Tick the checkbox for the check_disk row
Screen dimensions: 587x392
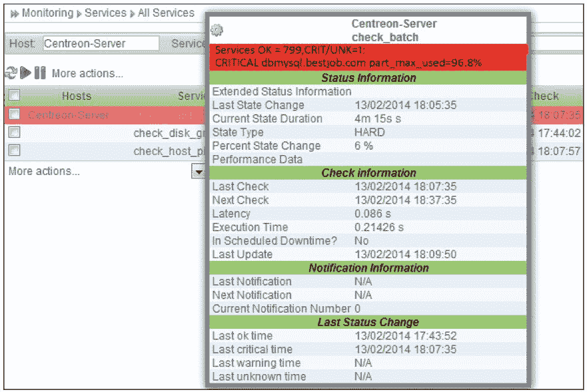click(14, 132)
